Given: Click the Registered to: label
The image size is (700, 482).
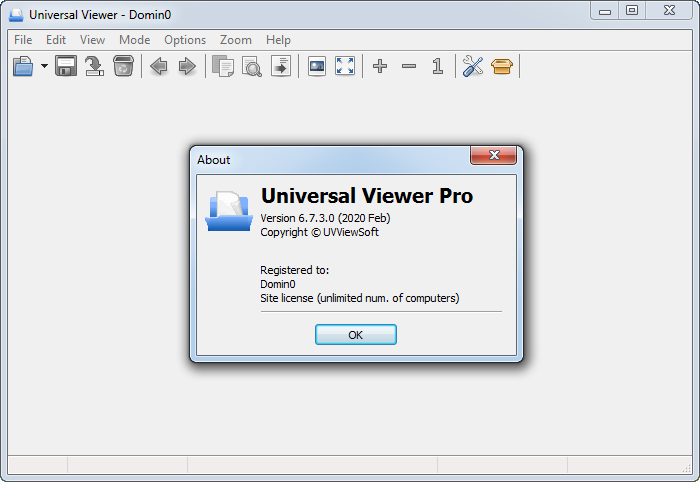Looking at the screenshot, I should (295, 270).
